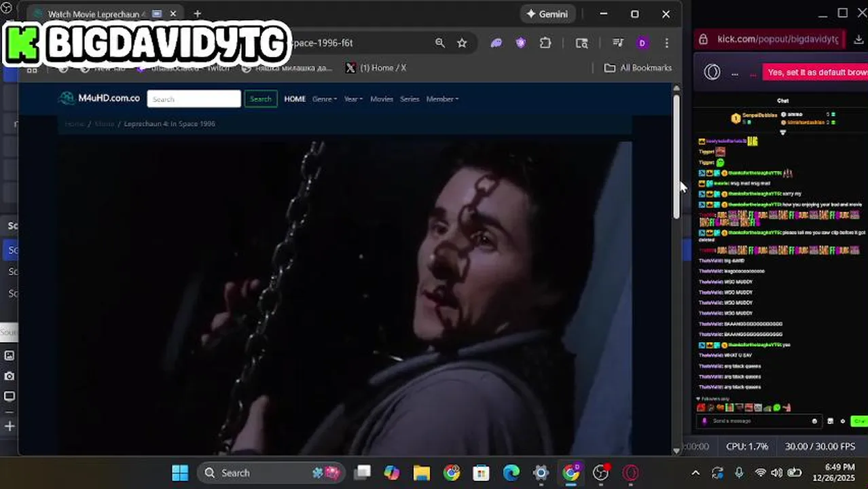Focus the M4uHD search input field

click(194, 99)
